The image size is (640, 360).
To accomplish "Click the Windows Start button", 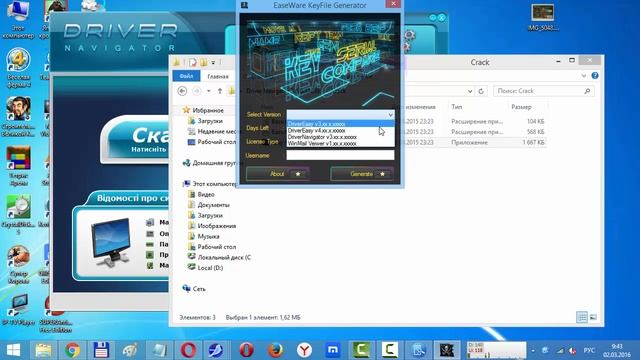I will pos(13,350).
